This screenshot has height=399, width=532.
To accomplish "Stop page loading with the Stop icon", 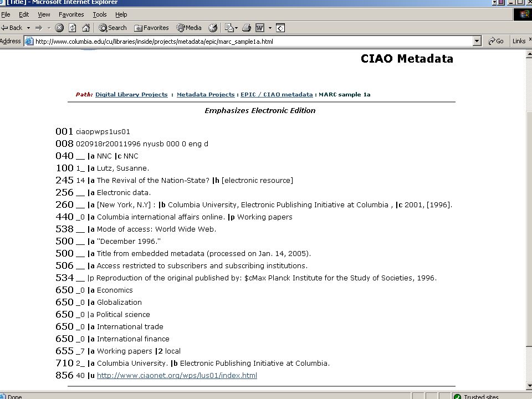I will (x=59, y=28).
